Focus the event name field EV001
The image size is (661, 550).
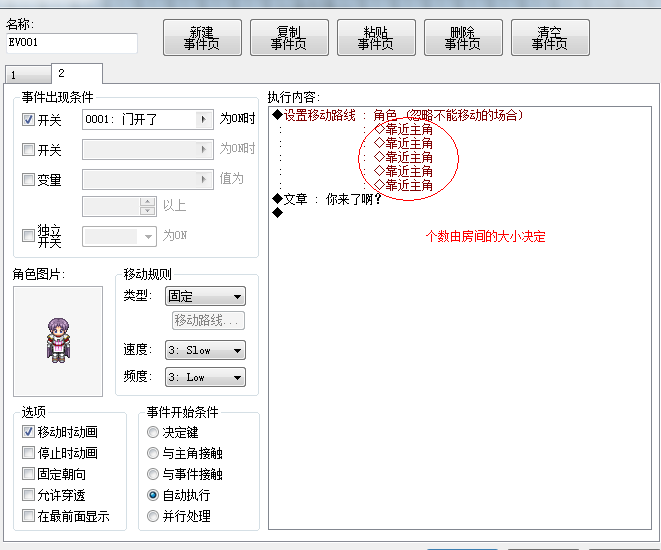pos(72,43)
